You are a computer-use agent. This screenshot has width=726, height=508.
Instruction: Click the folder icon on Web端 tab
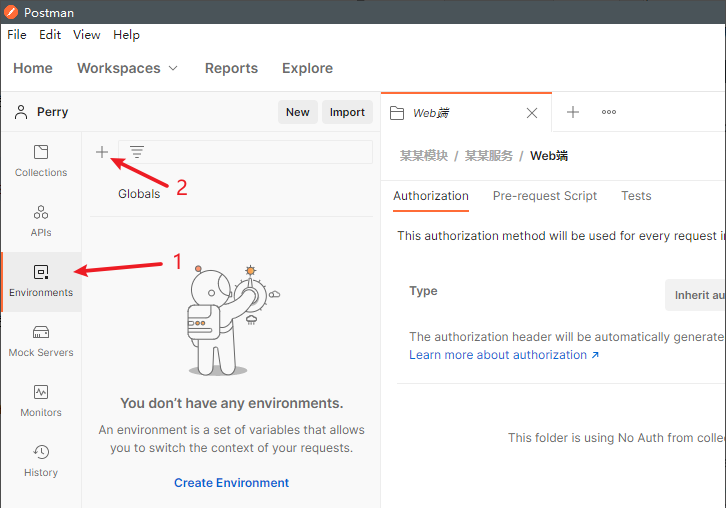pyautogui.click(x=397, y=113)
